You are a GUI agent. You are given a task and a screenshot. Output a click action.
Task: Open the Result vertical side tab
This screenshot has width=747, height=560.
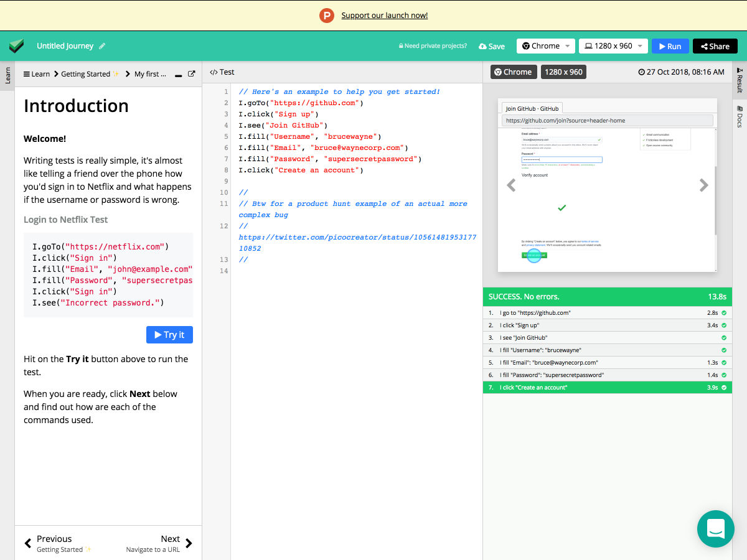[740, 80]
